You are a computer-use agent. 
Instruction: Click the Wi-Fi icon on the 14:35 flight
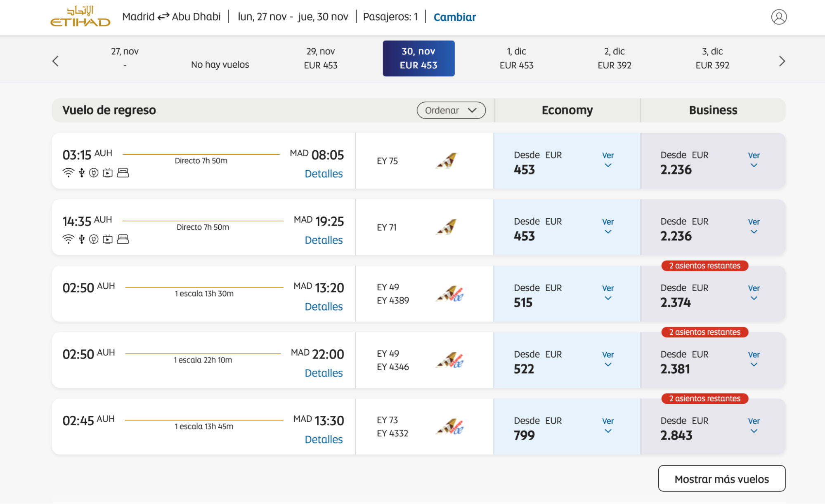click(x=68, y=239)
